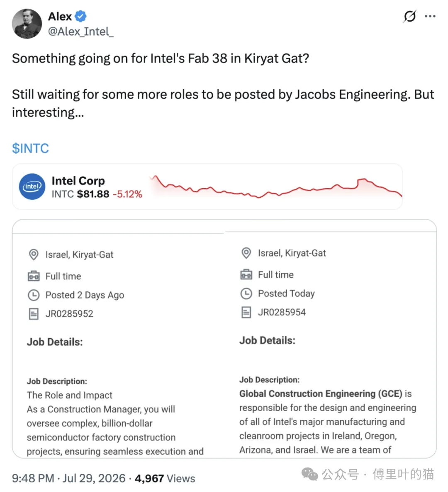Click document icon beside JR0285954
This screenshot has height=492, width=448.
pos(246,312)
